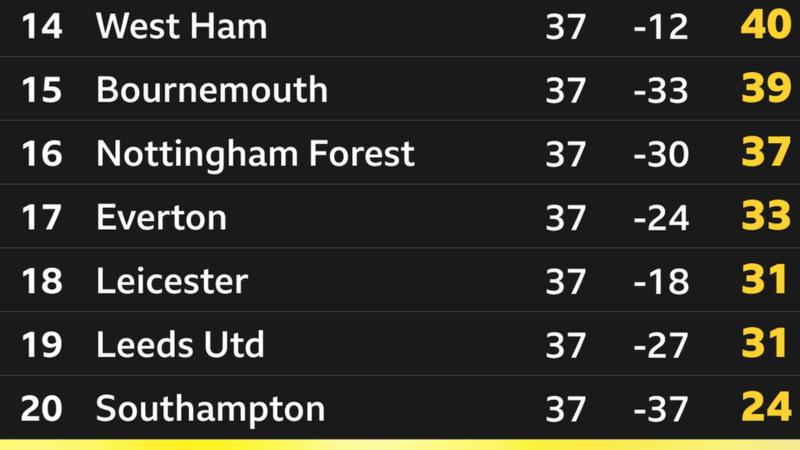Image resolution: width=800 pixels, height=450 pixels.
Task: Click Leeds Utd's -27 goal difference
Action: [x=661, y=345]
